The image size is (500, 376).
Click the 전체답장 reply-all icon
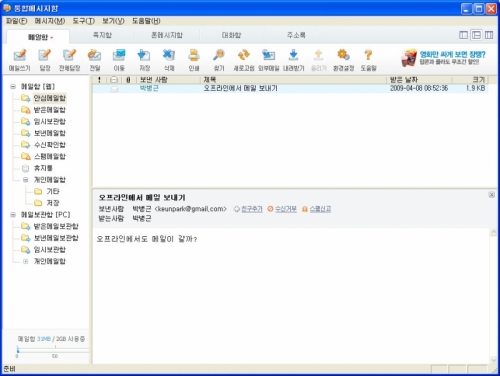click(x=69, y=55)
